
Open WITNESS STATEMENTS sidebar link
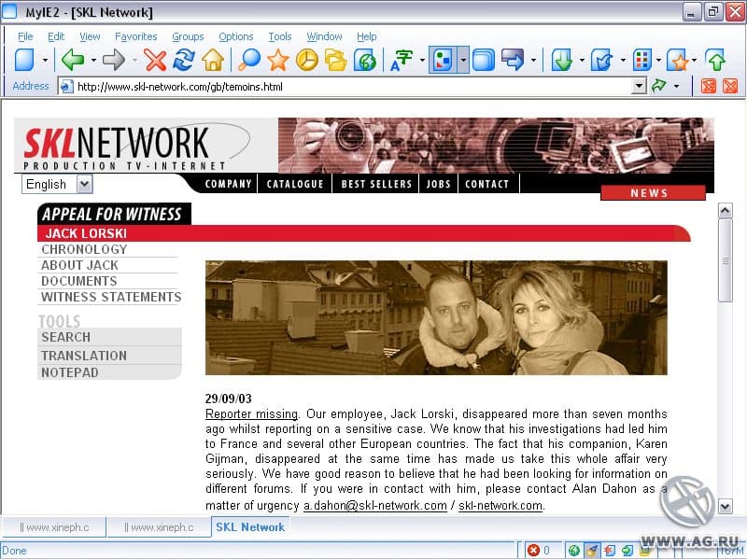click(111, 297)
